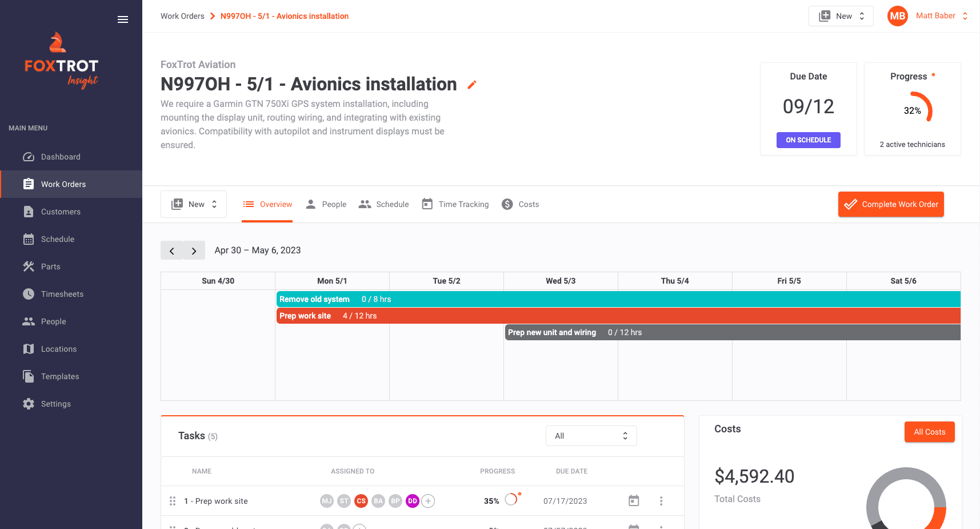Click the add assignee plus icon
This screenshot has height=529, width=980.
(x=429, y=501)
